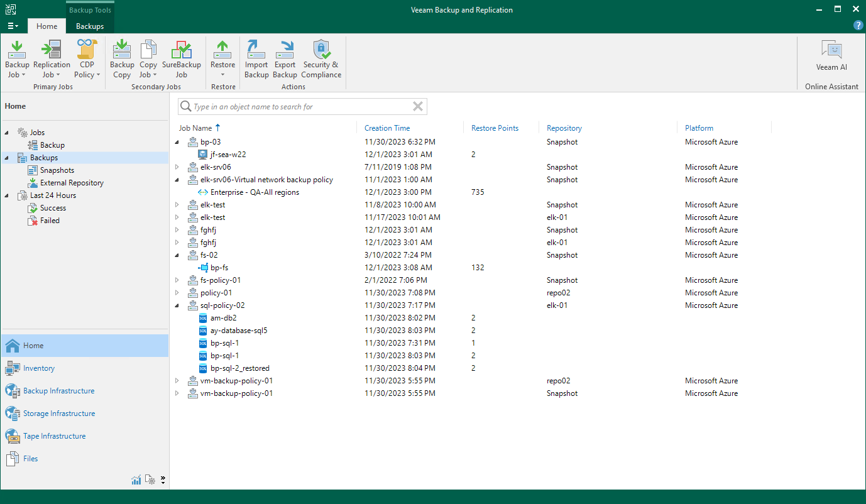
Task: Open the Tape Infrastructure view
Action: pos(85,436)
